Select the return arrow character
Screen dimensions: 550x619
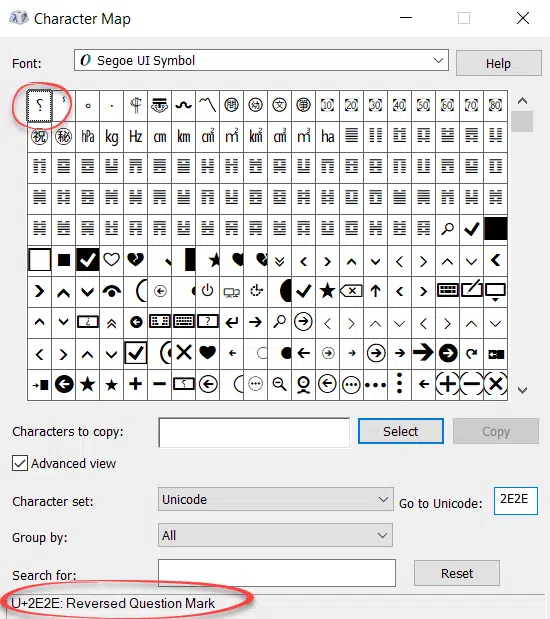(x=231, y=323)
